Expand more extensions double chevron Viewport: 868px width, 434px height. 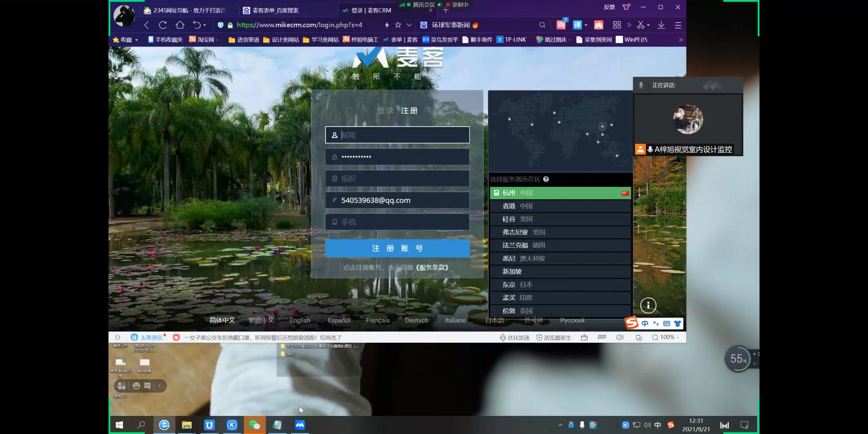point(629,25)
